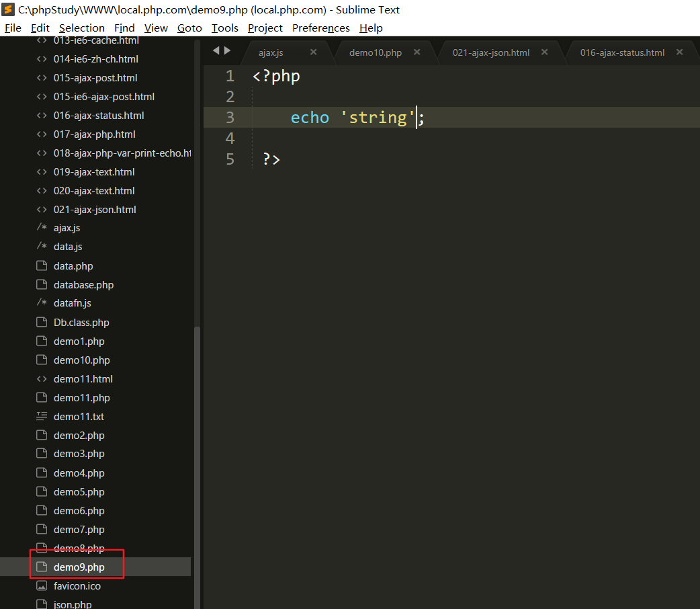Open the Goto menu
Screen dimensions: 700x609
pos(189,28)
